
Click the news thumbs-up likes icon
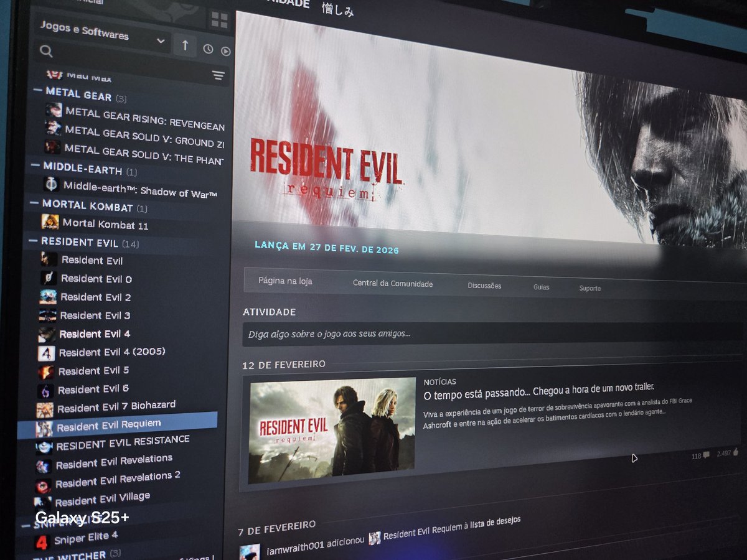[736, 452]
